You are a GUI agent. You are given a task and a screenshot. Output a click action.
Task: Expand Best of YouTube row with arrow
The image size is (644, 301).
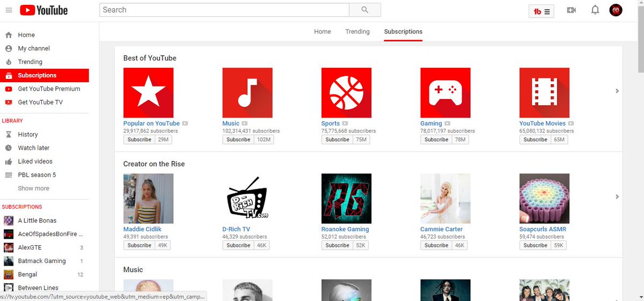click(x=617, y=91)
